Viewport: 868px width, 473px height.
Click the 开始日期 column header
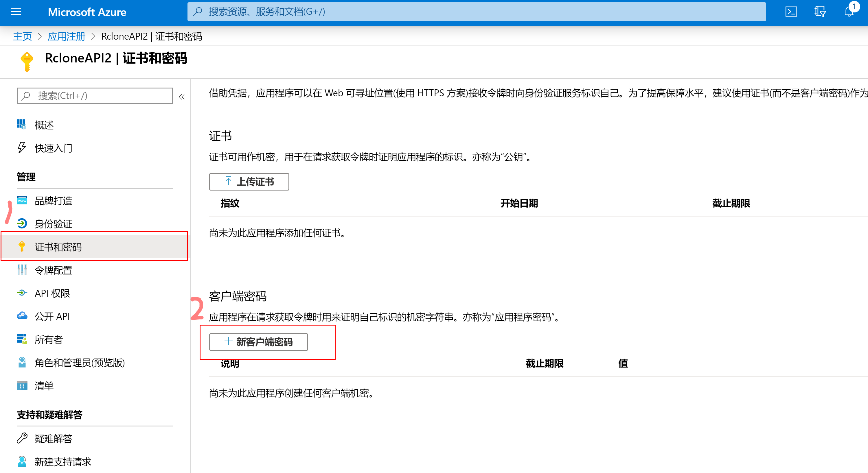tap(519, 203)
